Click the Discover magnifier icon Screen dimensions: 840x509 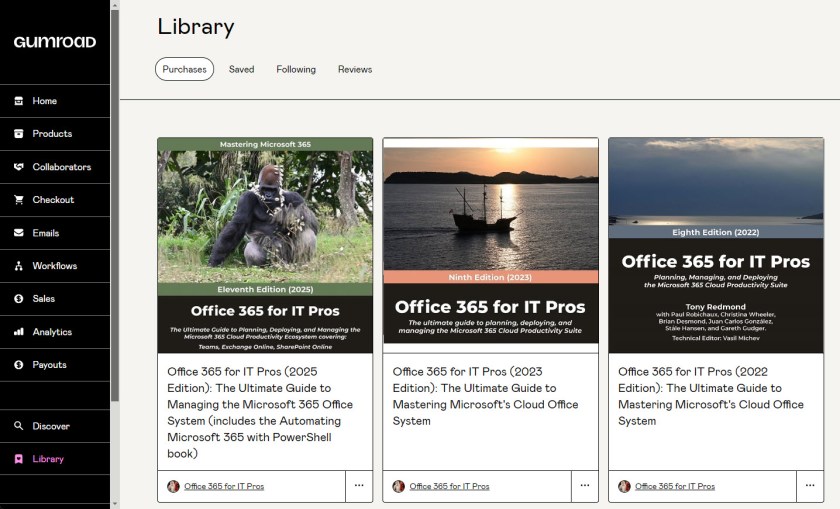click(19, 425)
